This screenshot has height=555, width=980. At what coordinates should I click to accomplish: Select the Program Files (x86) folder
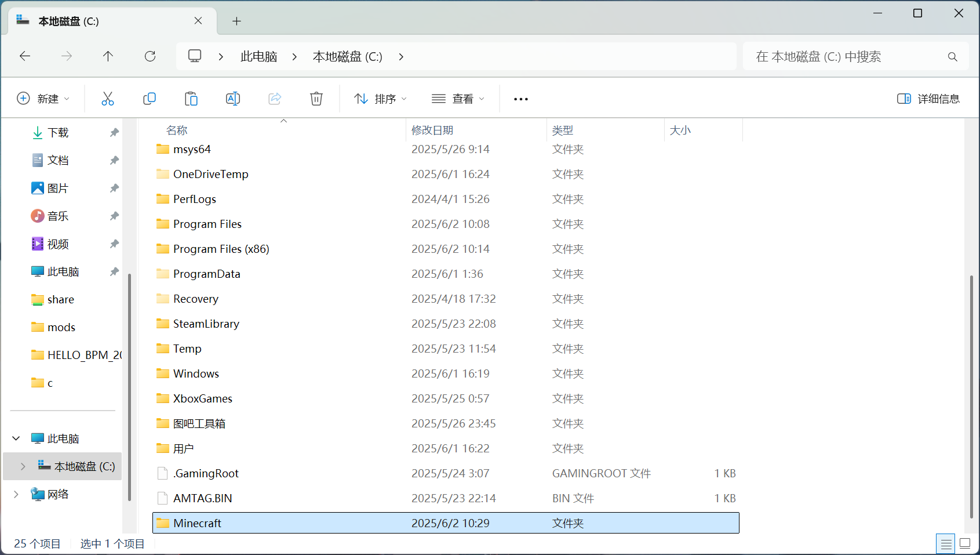pos(446,249)
